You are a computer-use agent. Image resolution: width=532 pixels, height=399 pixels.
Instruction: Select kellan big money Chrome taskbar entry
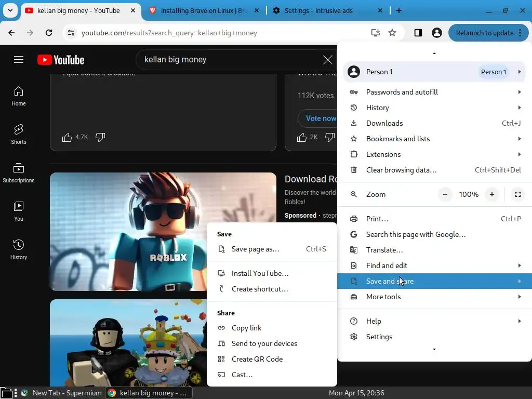[149, 393]
